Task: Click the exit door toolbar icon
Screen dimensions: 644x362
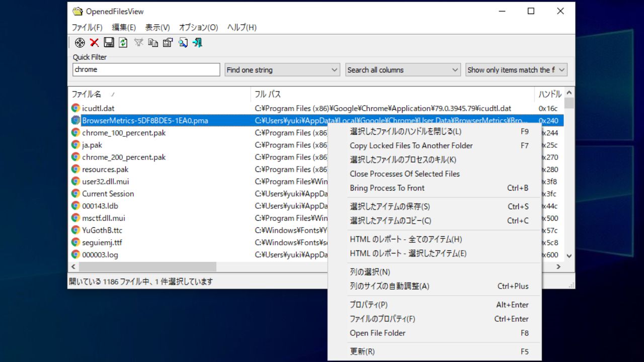Action: [x=197, y=43]
